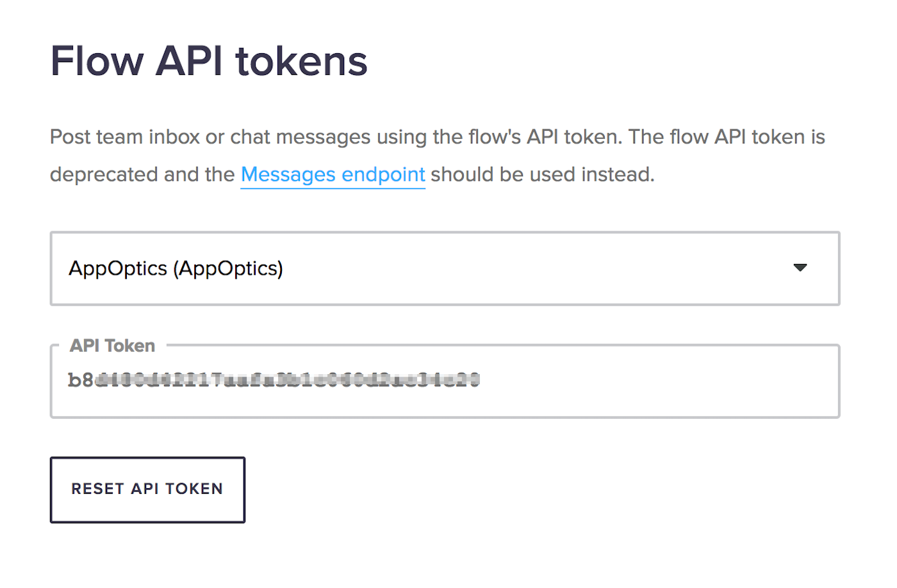
Task: Click the Flow API tokens heading
Action: (209, 60)
